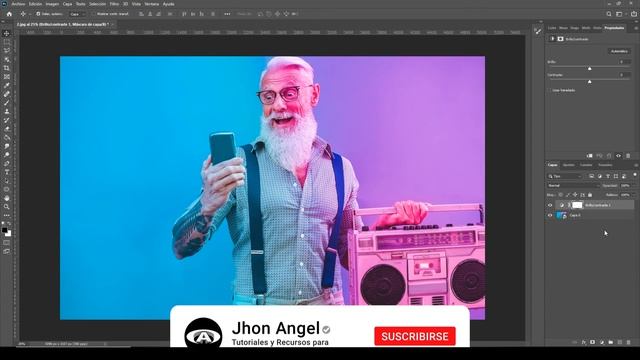Create new fill or adjustment layer
The width and height of the screenshot is (640, 360).
pos(602,342)
